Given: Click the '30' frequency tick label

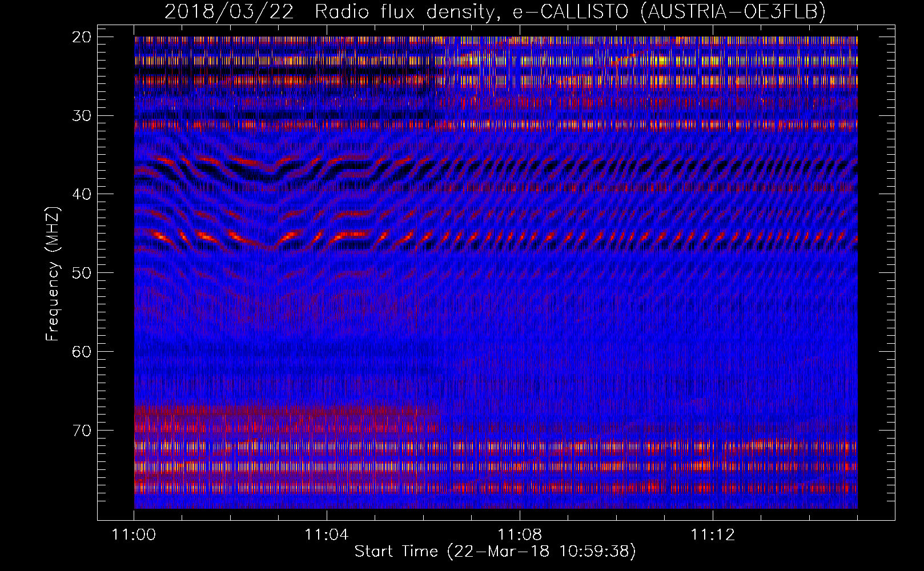Looking at the screenshot, I should (82, 116).
